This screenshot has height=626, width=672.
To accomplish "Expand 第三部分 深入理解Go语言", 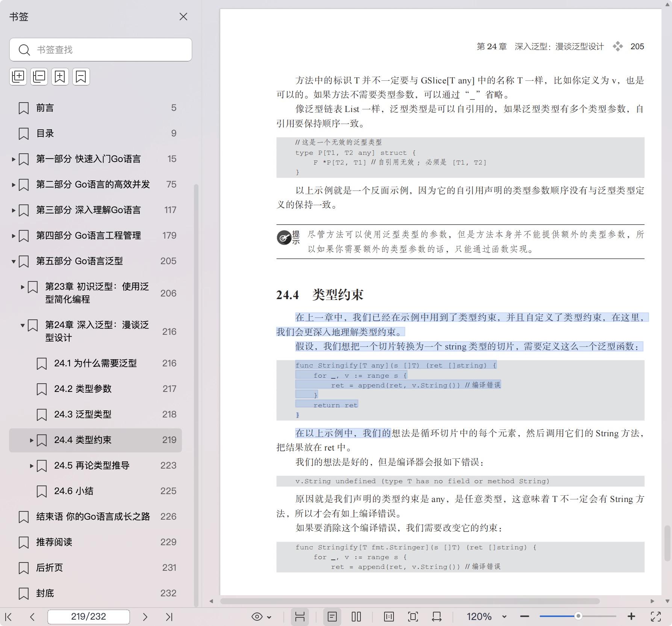I will pyautogui.click(x=14, y=210).
